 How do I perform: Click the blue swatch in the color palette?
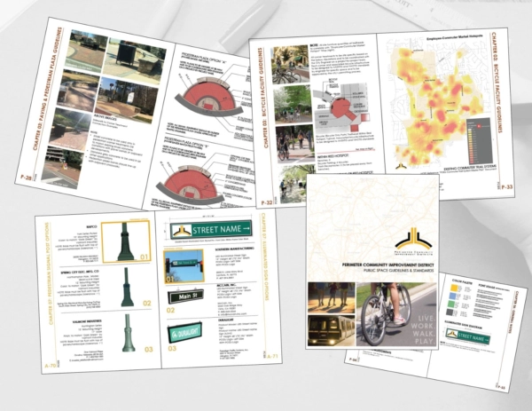click(454, 297)
